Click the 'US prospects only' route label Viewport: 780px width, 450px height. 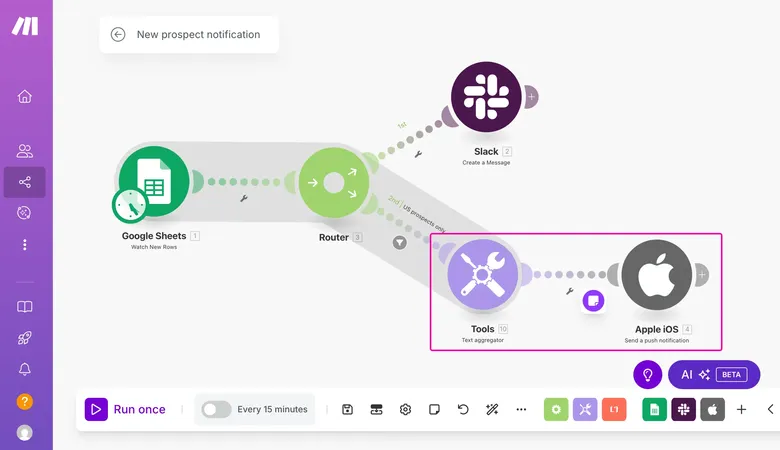[x=424, y=218]
